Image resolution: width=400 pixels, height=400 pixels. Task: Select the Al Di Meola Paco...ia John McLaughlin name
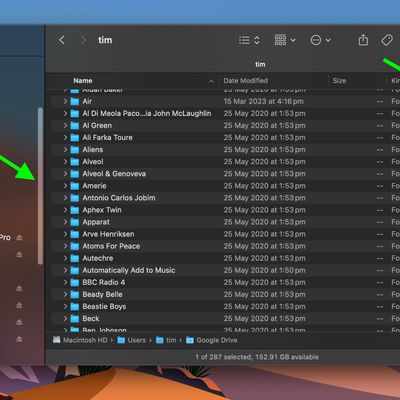pyautogui.click(x=147, y=114)
